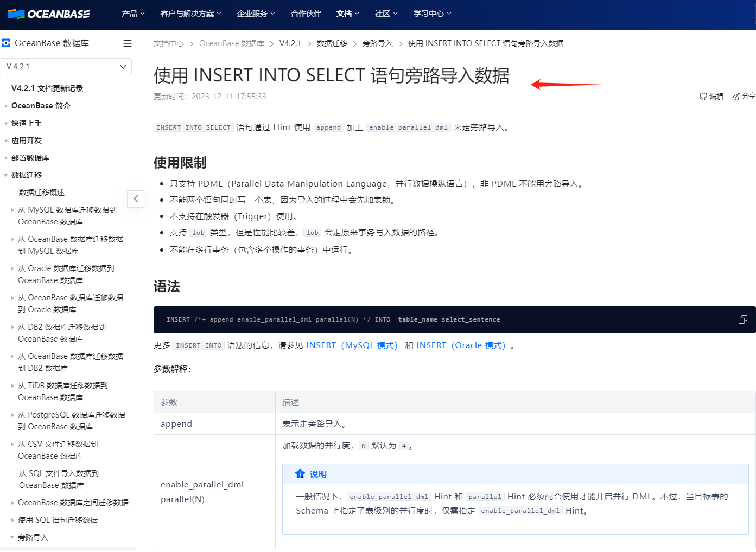Open the 文档 navigation menu

coord(348,14)
